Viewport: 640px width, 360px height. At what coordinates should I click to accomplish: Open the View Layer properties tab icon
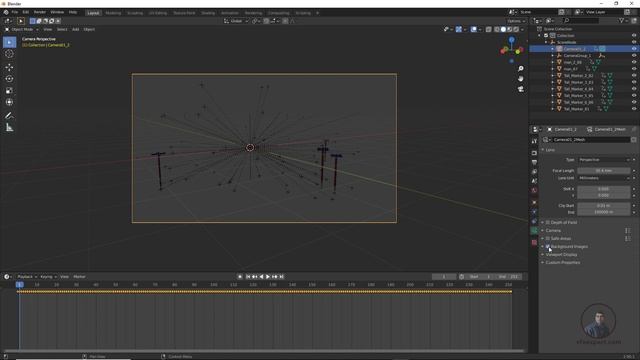pos(534,172)
